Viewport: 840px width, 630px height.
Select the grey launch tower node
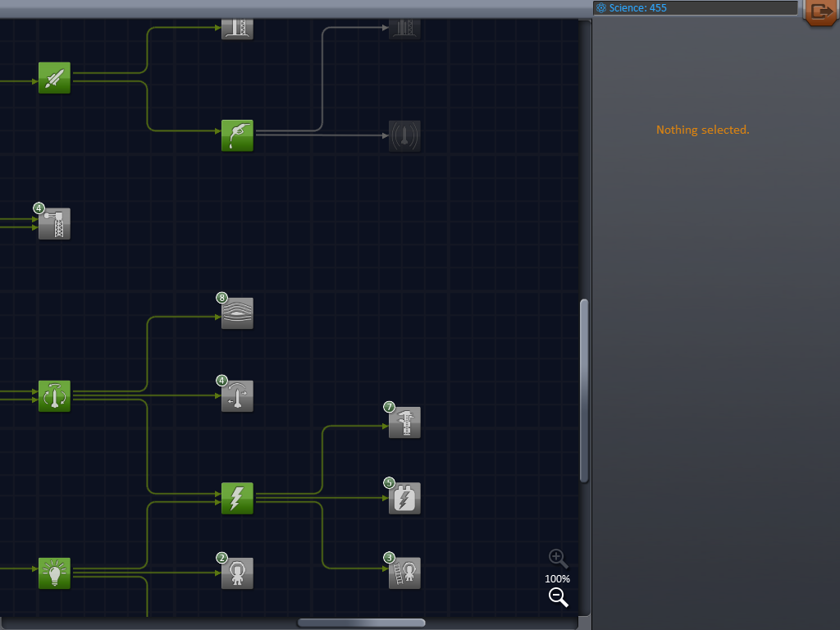(55, 224)
